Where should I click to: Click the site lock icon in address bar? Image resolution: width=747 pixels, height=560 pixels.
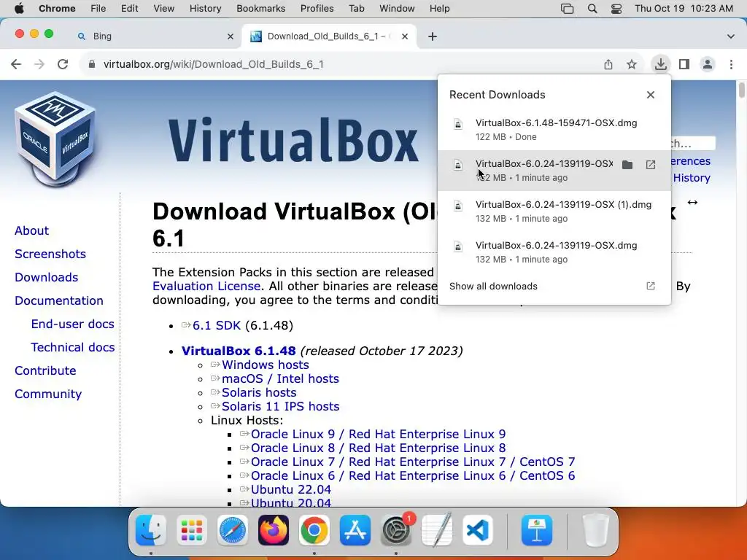pyautogui.click(x=92, y=64)
